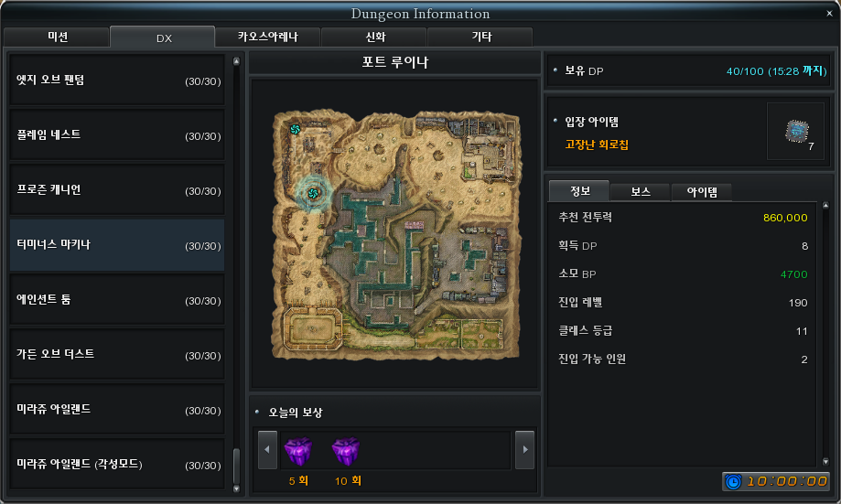Close the Dungeon Information window
The image size is (841, 504).
(829, 14)
